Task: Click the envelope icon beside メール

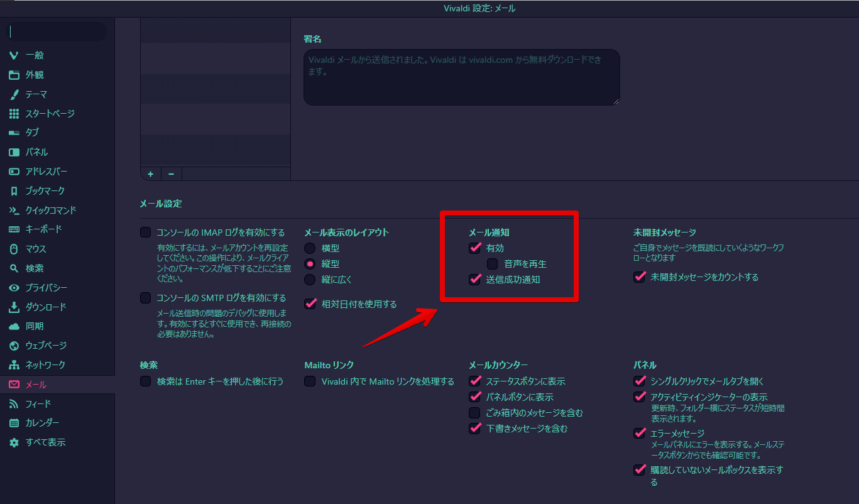Action: pos(14,384)
